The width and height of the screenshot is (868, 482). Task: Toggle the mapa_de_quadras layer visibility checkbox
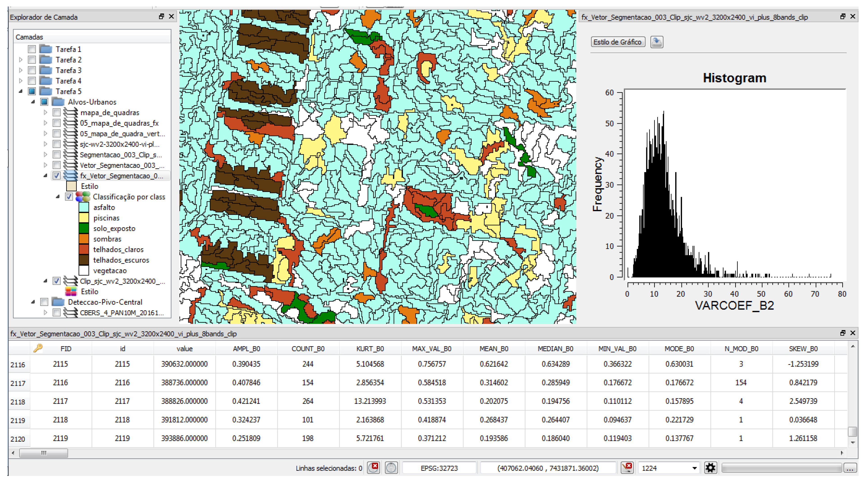57,112
